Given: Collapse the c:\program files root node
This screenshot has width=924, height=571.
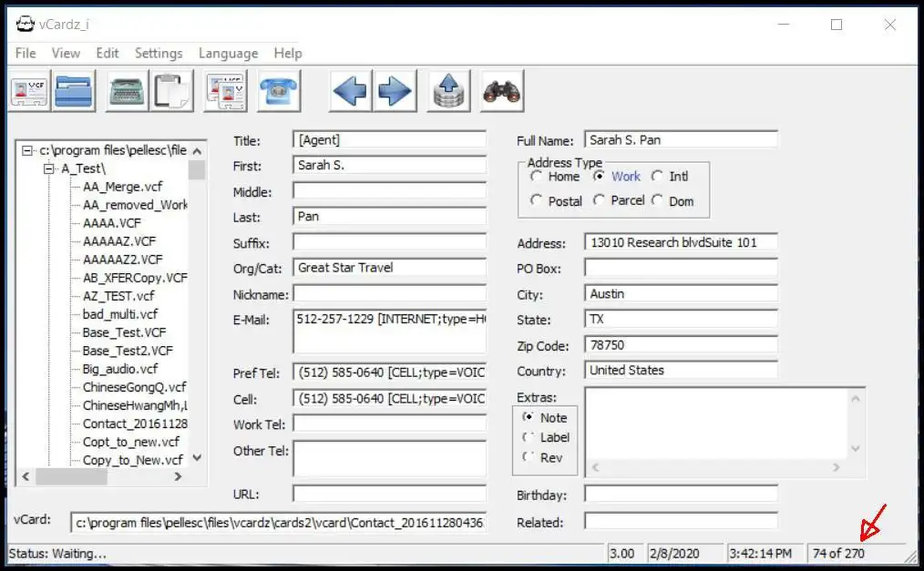Looking at the screenshot, I should [x=27, y=150].
